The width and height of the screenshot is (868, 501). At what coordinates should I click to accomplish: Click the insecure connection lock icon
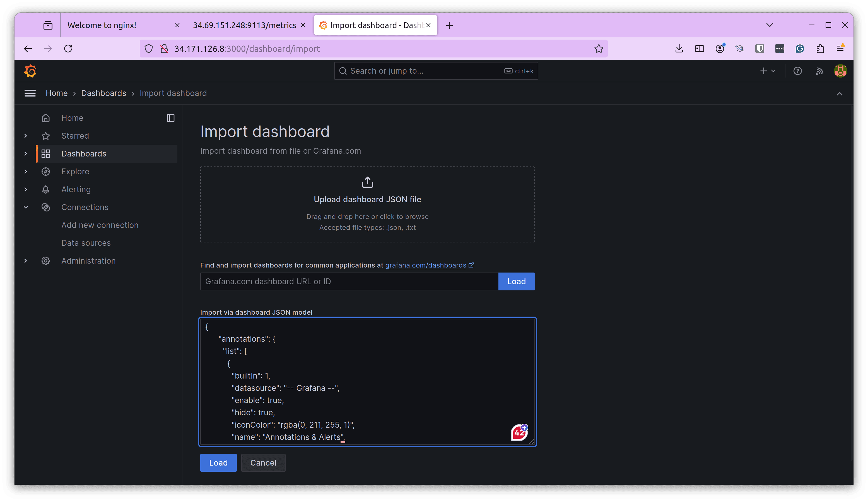(165, 49)
